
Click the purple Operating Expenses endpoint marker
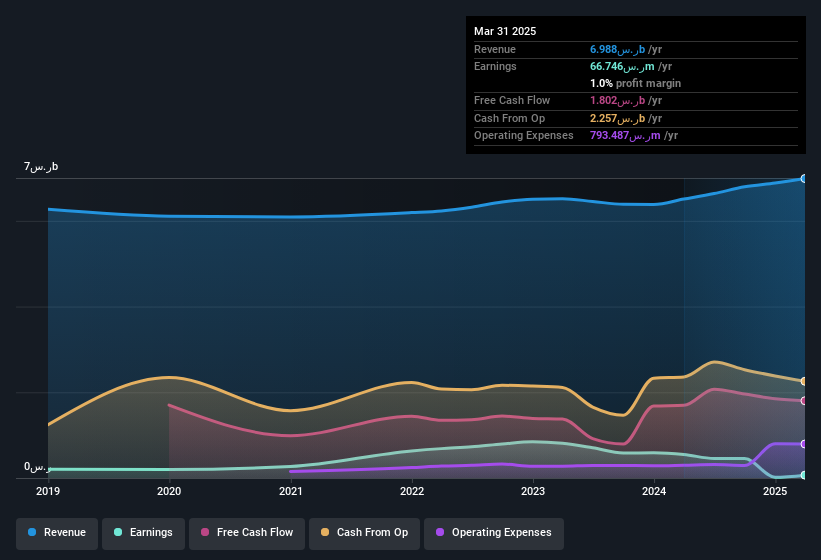804,444
